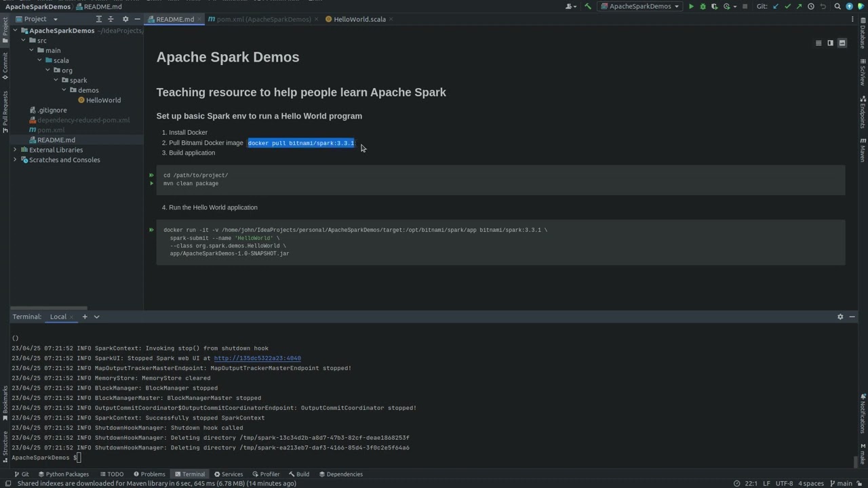Hide the Project tool window

pyautogui.click(x=137, y=19)
